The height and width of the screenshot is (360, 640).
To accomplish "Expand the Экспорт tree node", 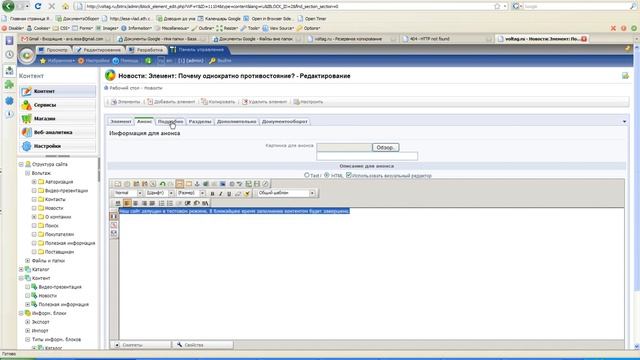I will [x=28, y=322].
